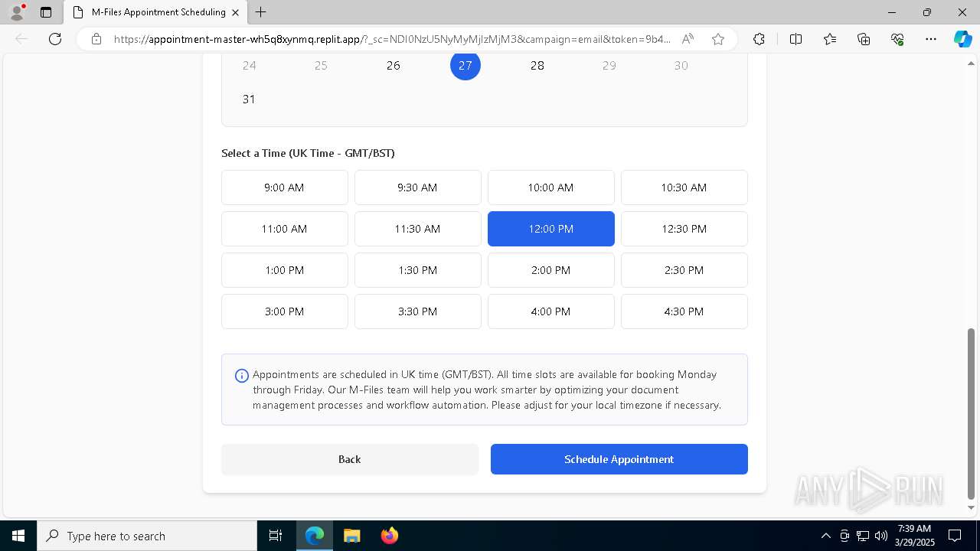View site information lock icon
This screenshot has height=551, width=980.
96,39
